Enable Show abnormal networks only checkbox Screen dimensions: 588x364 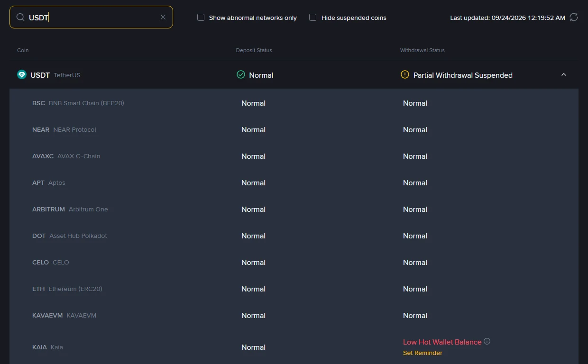click(201, 18)
